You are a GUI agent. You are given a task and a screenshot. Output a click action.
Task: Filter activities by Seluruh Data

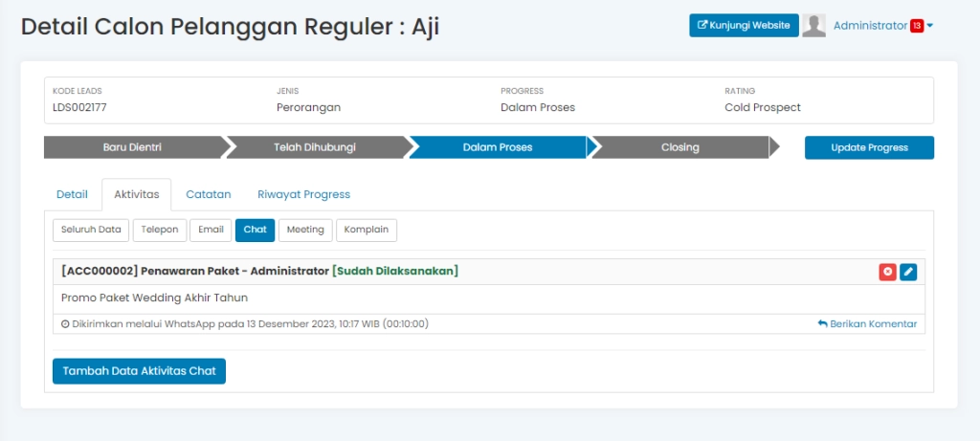91,230
